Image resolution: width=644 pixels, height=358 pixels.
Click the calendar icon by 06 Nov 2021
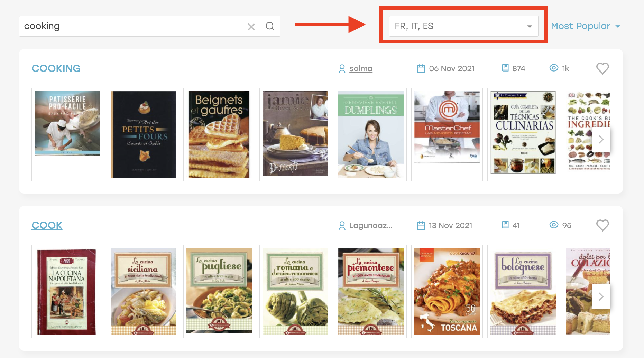(421, 68)
